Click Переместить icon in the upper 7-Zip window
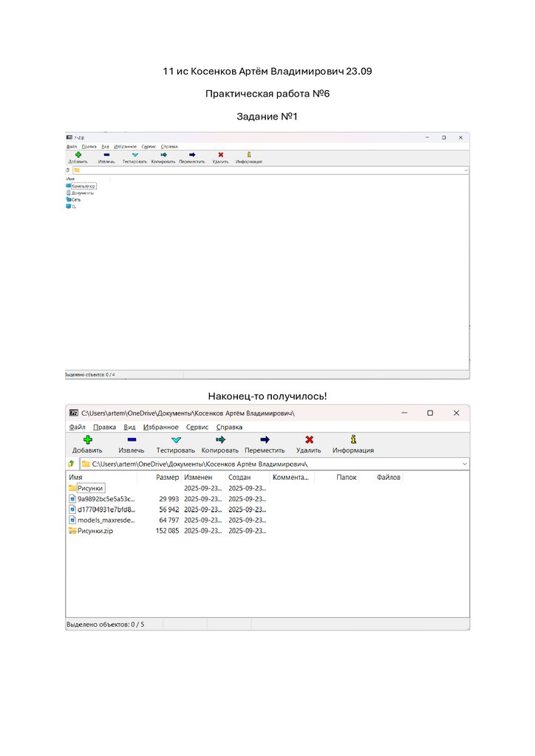 click(x=192, y=155)
